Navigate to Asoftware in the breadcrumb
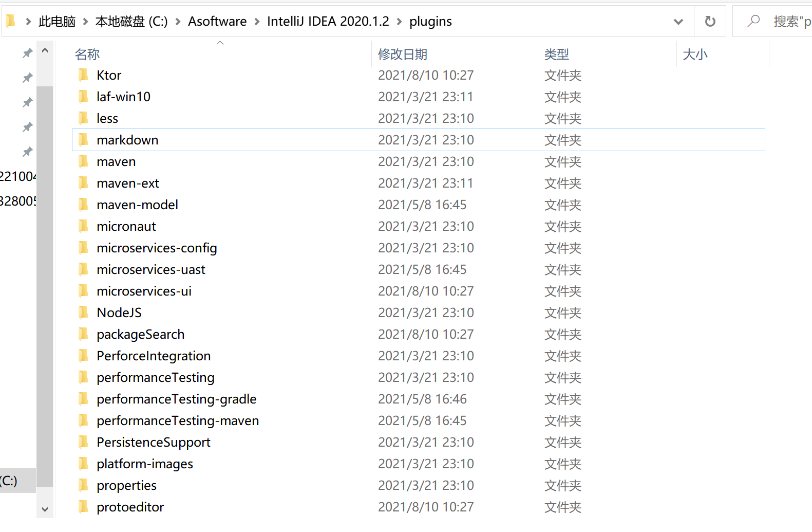The width and height of the screenshot is (812, 532). pyautogui.click(x=217, y=22)
